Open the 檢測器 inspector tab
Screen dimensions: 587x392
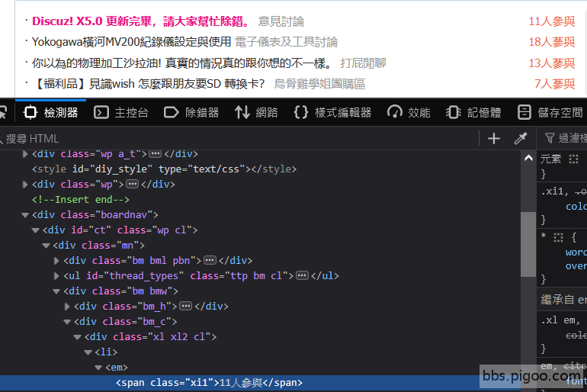[x=50, y=112]
